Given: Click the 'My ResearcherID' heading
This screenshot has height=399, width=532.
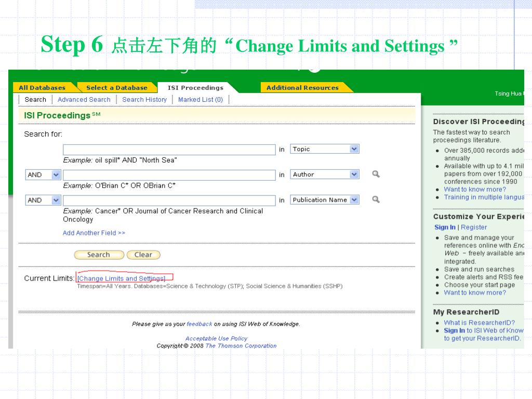Looking at the screenshot, I should point(466,312).
